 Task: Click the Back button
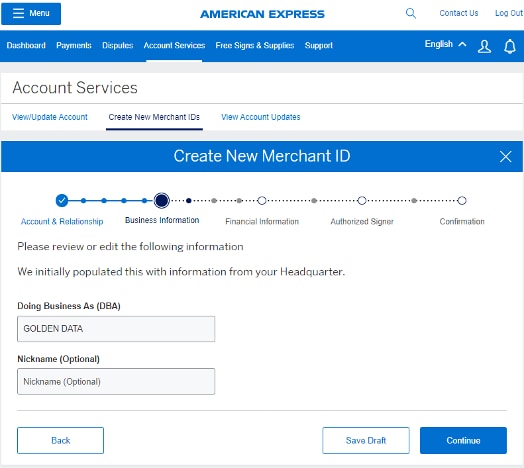click(60, 441)
